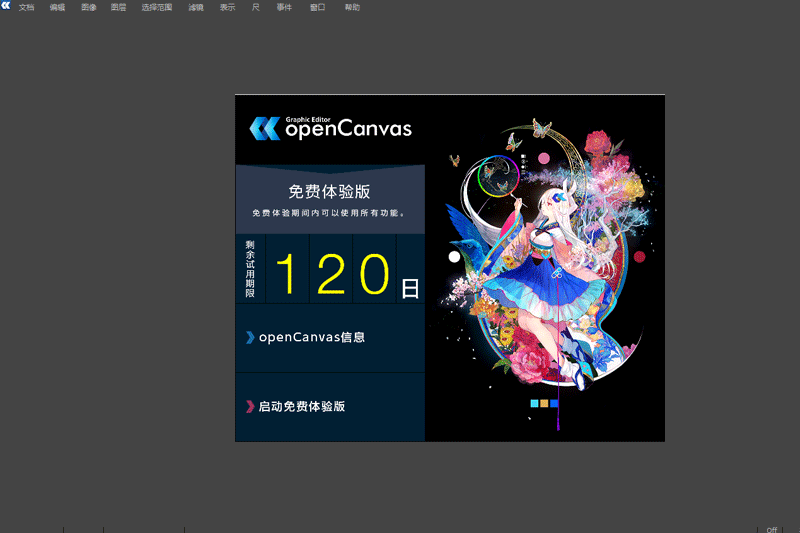The image size is (800, 533).
Task: Open the 窗口 menu
Action: point(317,8)
